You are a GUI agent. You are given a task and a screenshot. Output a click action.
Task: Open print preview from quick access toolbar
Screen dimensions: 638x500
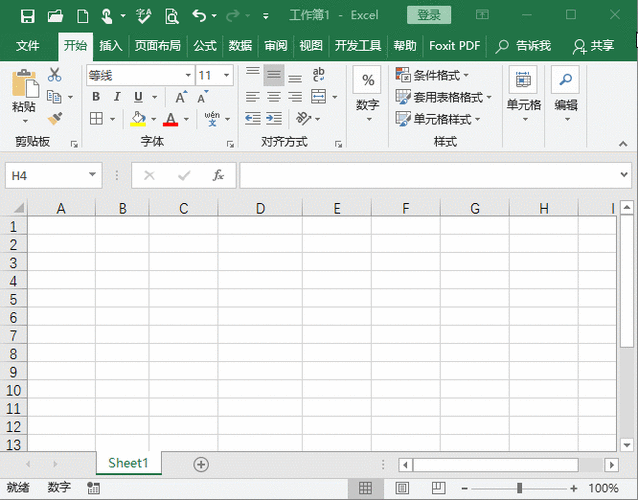tap(172, 16)
